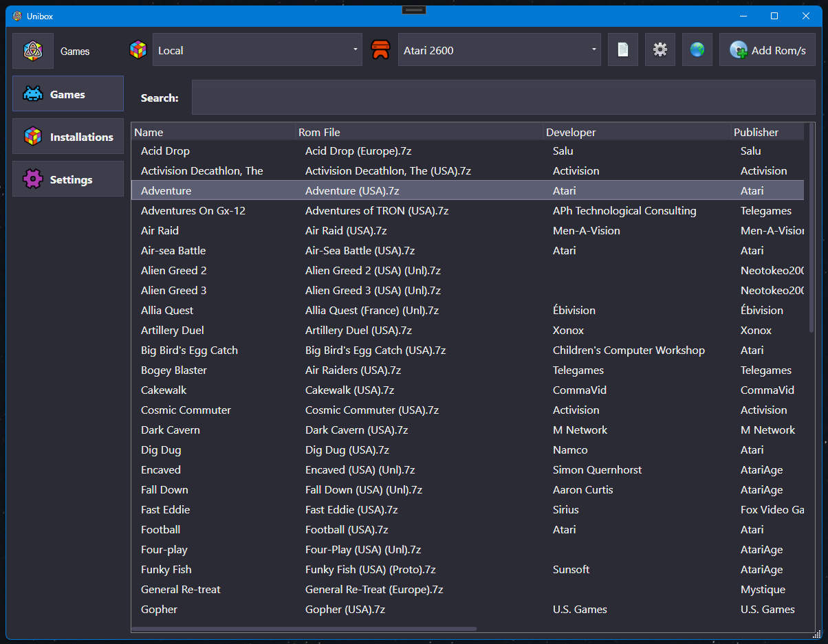Select the Fast Eddie game name
The width and height of the screenshot is (828, 644).
165,509
